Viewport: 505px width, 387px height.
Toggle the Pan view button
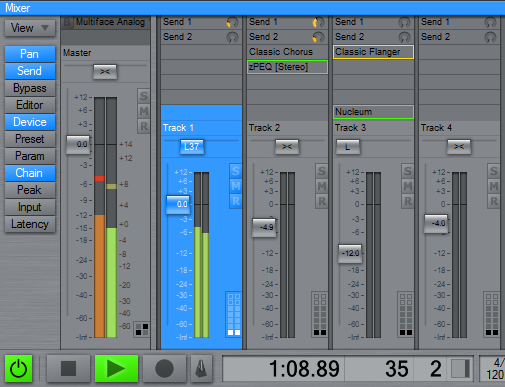(30, 54)
